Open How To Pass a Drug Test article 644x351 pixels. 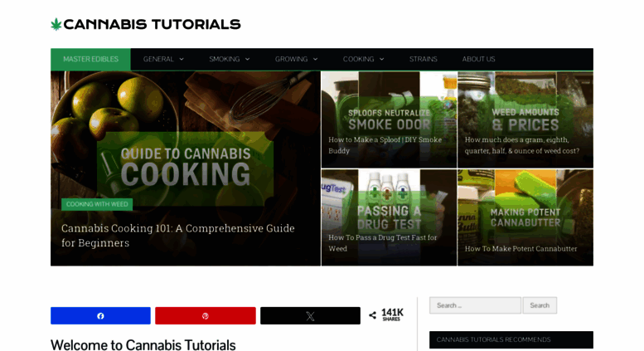pyautogui.click(x=382, y=243)
